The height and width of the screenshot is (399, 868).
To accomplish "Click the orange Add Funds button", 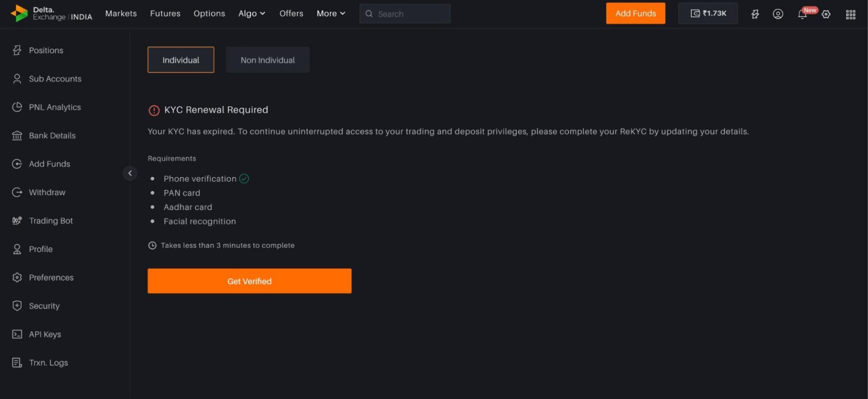I will coord(635,14).
